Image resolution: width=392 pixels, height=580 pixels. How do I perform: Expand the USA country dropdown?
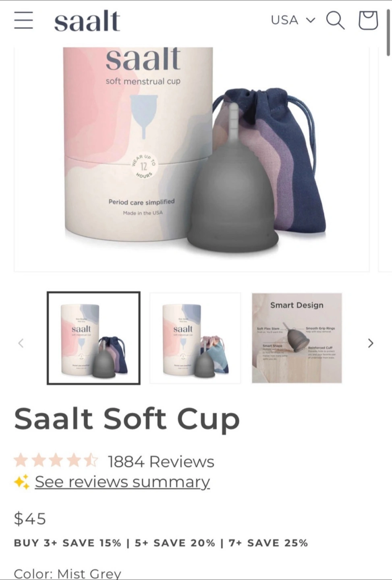pos(293,20)
